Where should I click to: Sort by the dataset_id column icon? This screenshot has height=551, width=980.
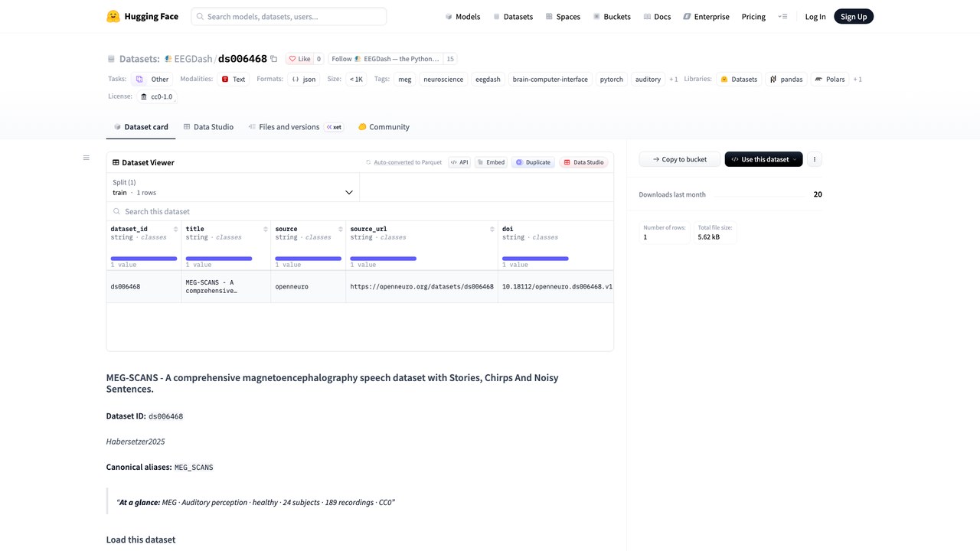click(x=175, y=229)
